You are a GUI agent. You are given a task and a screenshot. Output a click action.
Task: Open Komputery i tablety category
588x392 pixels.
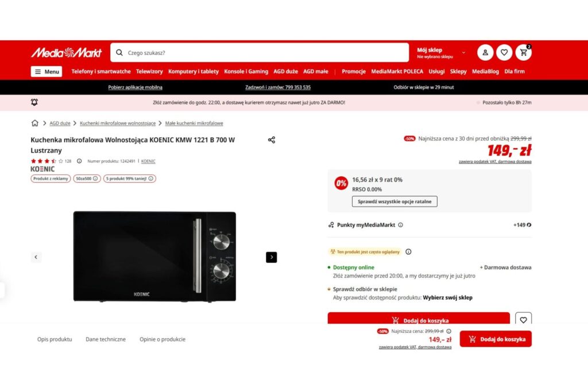pos(193,71)
